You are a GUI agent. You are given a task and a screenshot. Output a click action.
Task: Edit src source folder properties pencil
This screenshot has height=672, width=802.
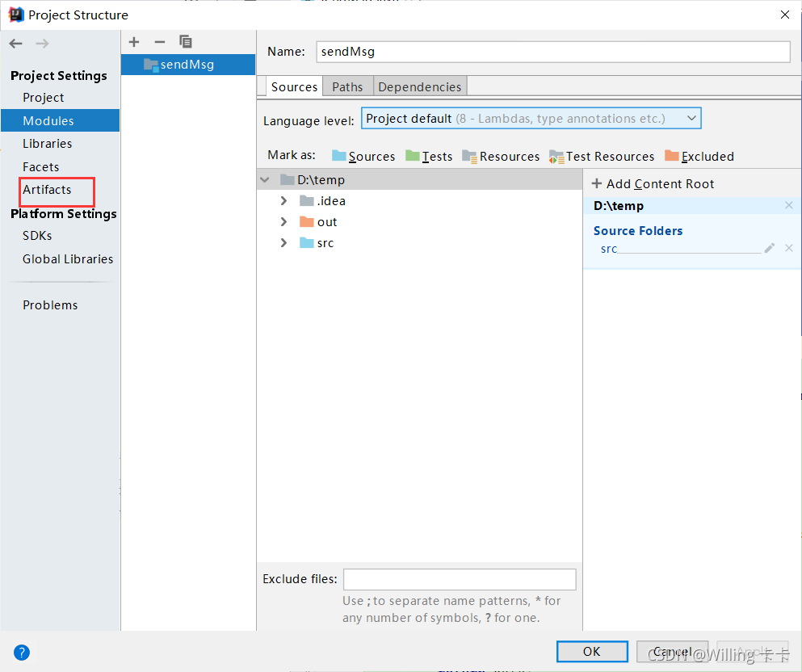coord(769,248)
